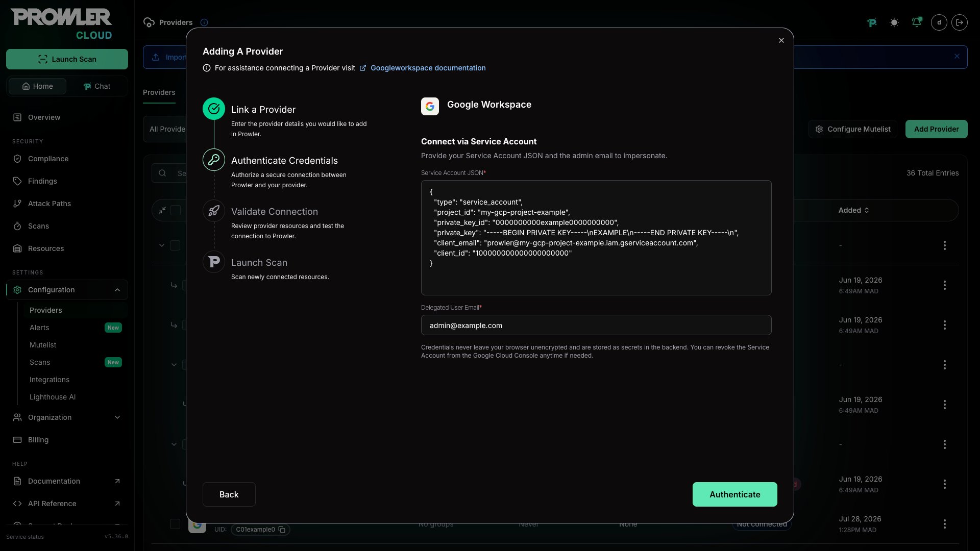
Task: Click the Findings tag icon
Action: pos(17,181)
